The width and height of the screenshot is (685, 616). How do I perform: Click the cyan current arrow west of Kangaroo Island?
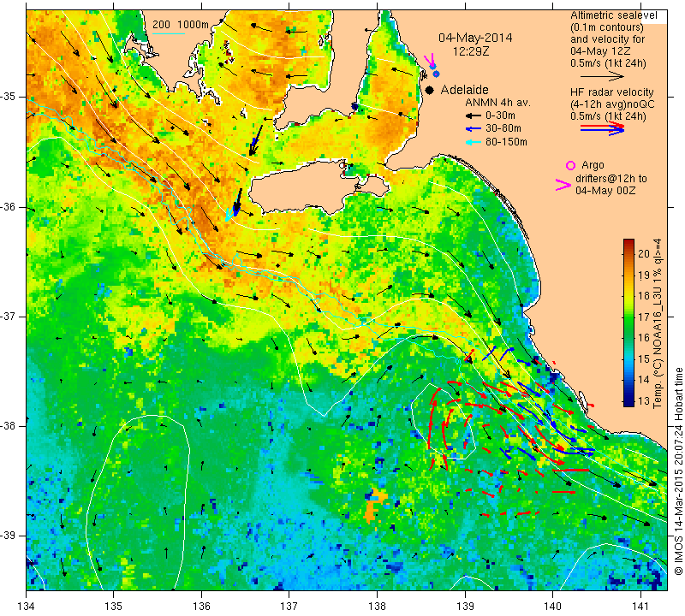(x=228, y=216)
